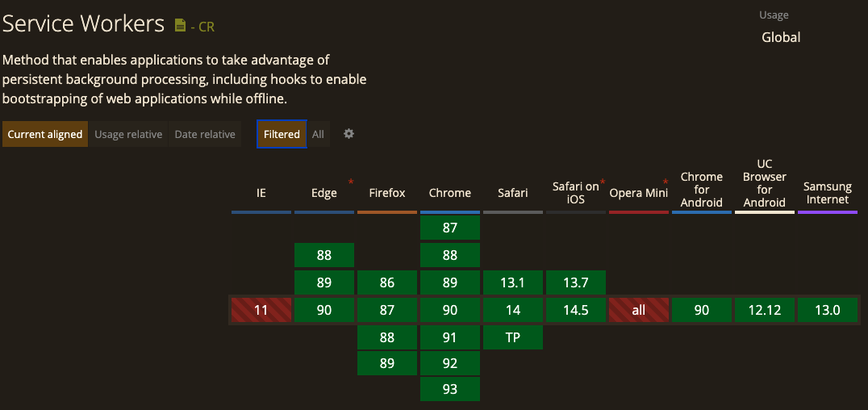Click the red asterisk note on Edge
Screen dimensions: 868x410
351,182
